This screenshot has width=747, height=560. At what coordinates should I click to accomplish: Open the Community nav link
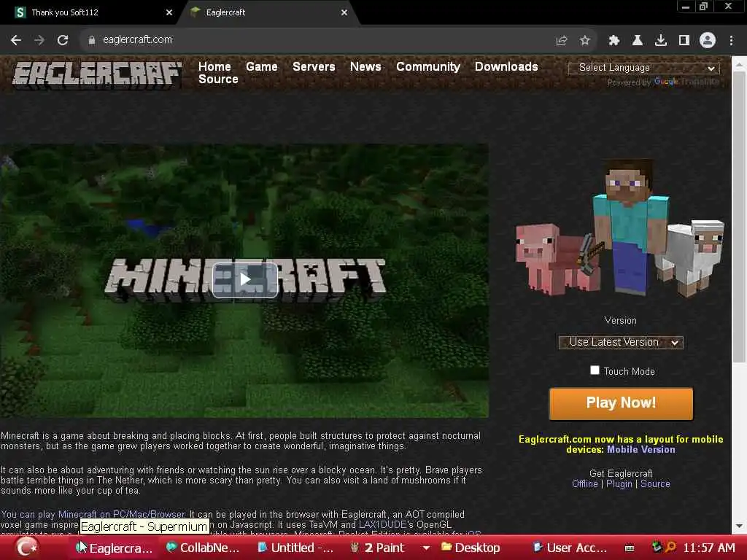point(427,66)
